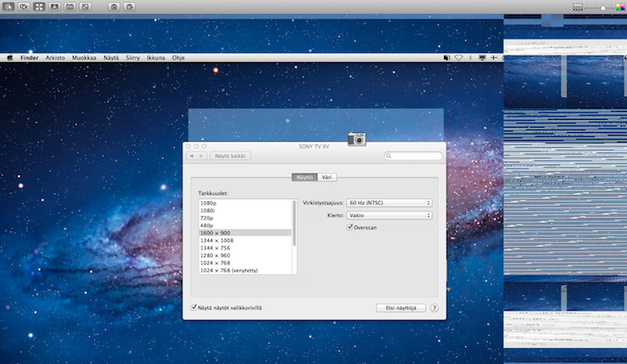Click the Näytä kaikki button
627x364 pixels.
click(x=231, y=156)
